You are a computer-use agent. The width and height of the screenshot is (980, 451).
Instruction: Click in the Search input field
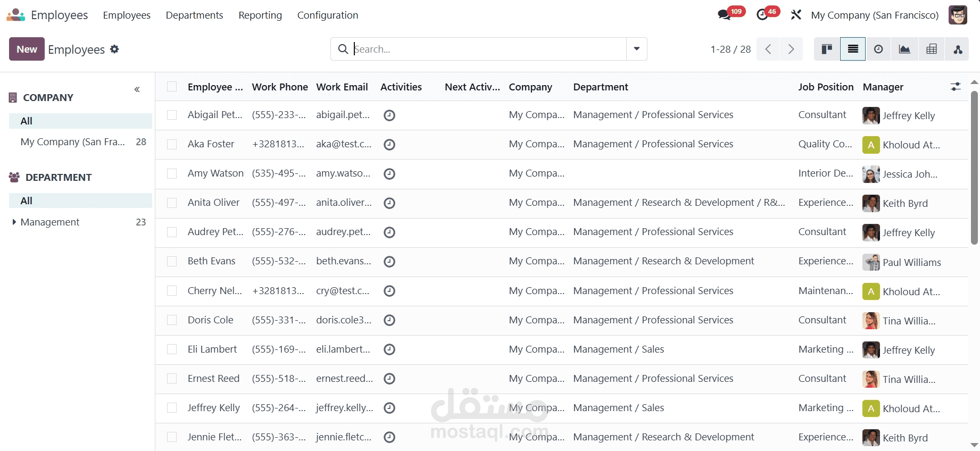489,49
